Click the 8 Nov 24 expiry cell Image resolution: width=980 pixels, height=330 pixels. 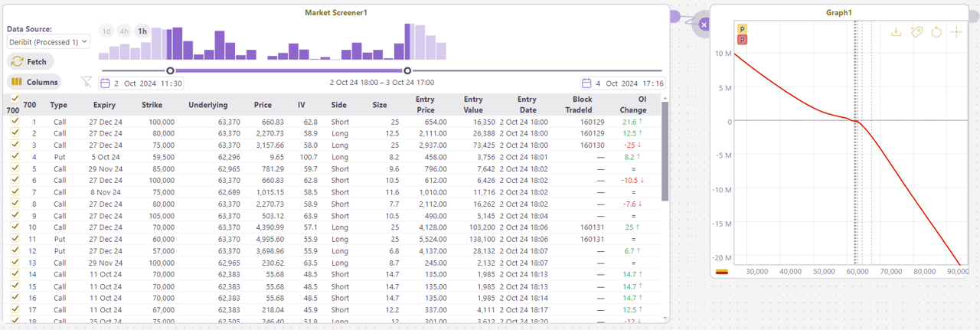click(x=106, y=191)
